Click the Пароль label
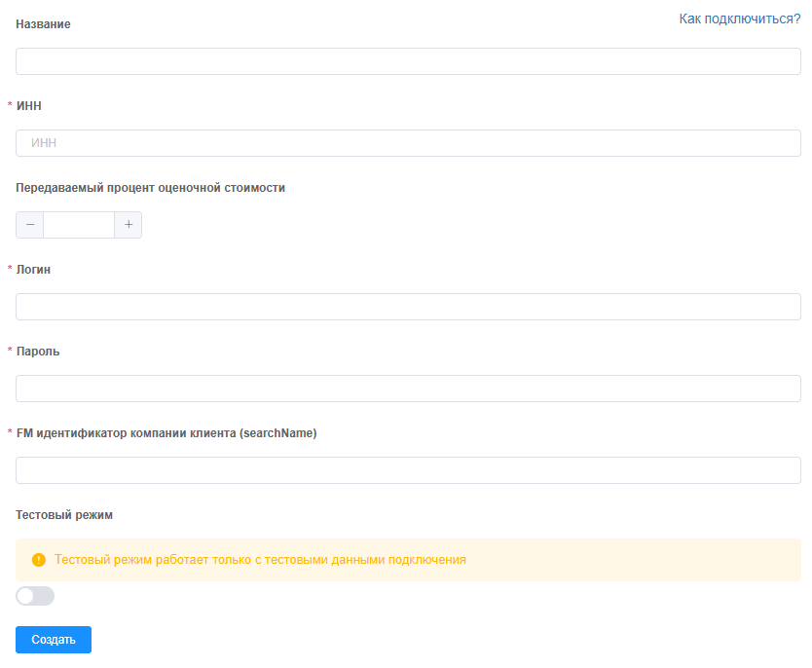The width and height of the screenshot is (812, 668). 38,351
